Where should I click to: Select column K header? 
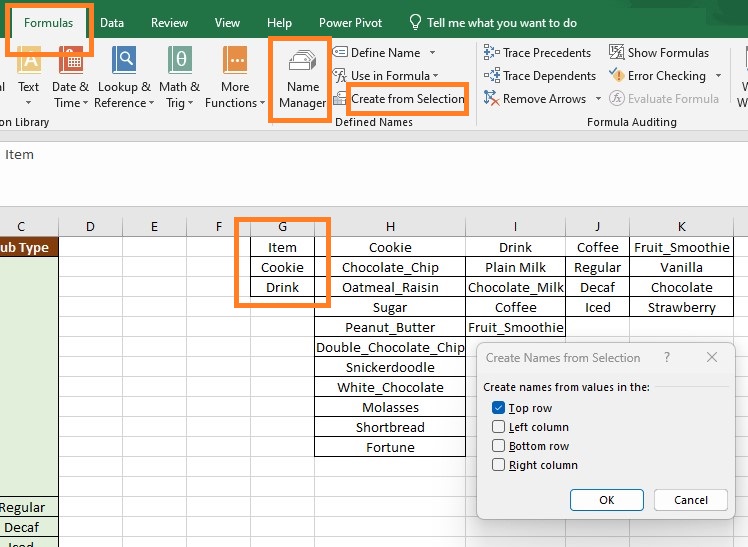[x=681, y=227]
